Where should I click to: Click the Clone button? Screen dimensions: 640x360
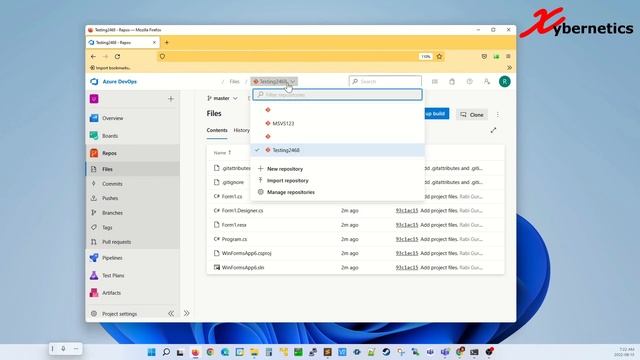[x=472, y=115]
